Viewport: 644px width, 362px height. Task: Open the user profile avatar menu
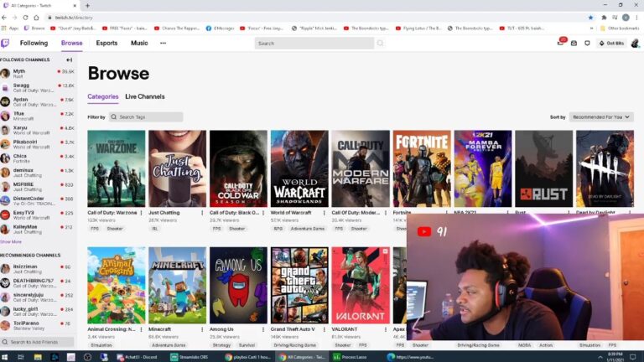pos(635,43)
